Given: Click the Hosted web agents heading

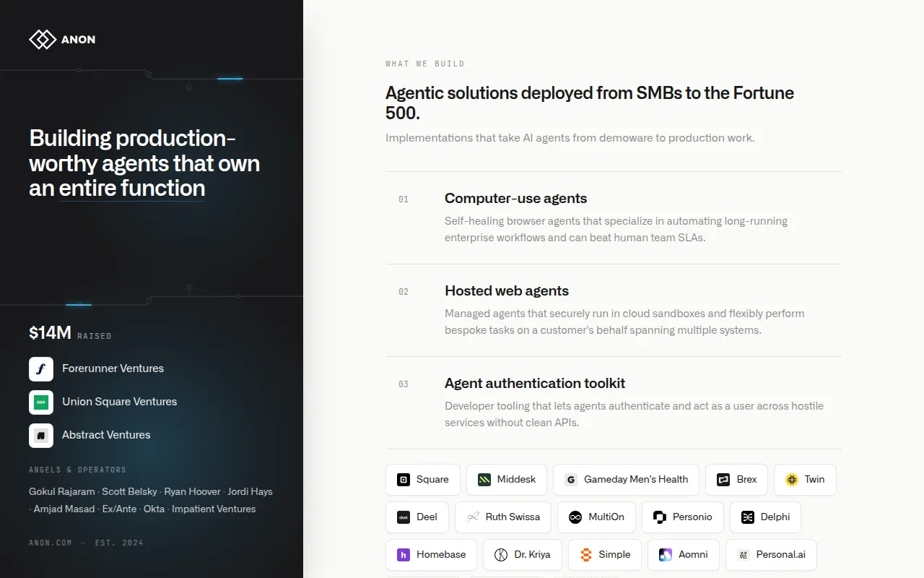Looking at the screenshot, I should 507,290.
